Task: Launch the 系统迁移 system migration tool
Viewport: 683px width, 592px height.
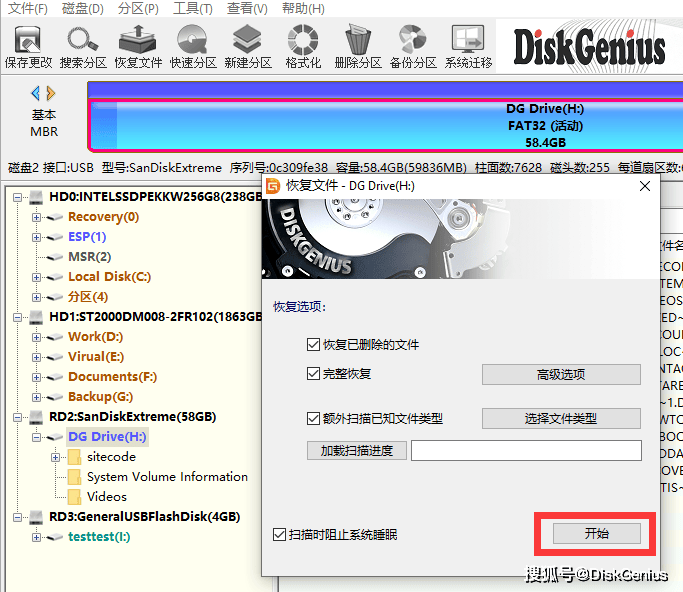Action: tap(468, 46)
